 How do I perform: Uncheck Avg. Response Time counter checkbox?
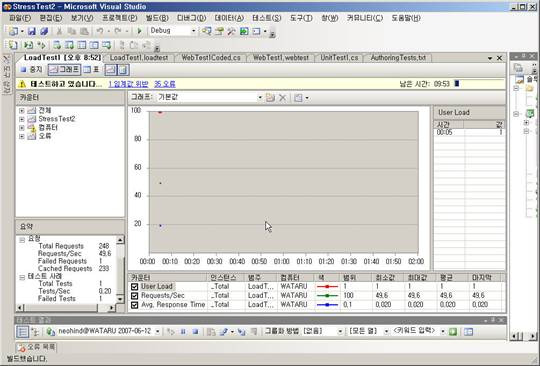point(135,305)
